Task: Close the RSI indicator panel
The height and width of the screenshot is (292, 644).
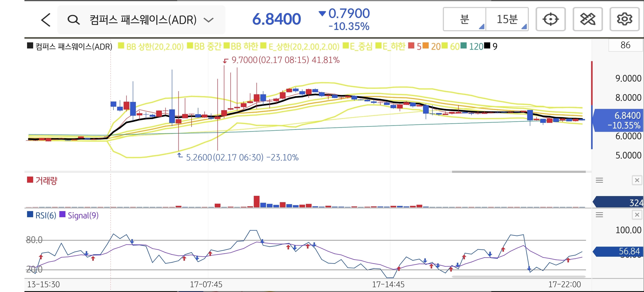Action: [637, 215]
